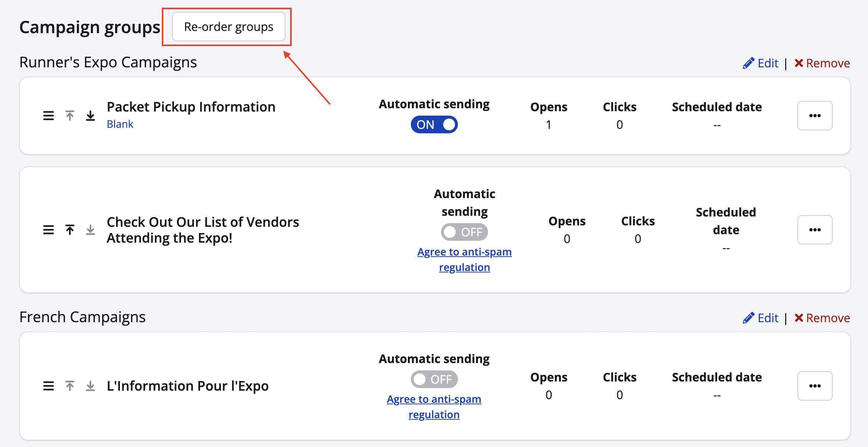This screenshot has height=447, width=868.
Task: Click down arrow beside L'Information Pour l'Expo
Action: pos(90,386)
